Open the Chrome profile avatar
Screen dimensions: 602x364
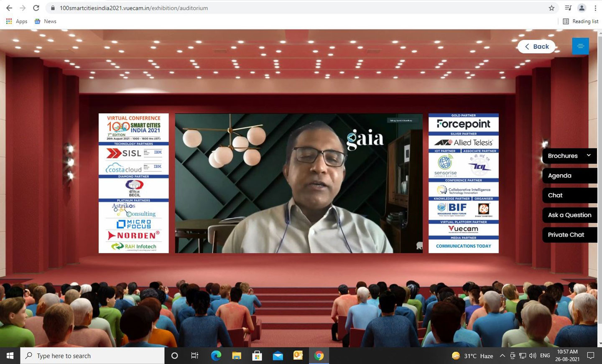click(582, 8)
